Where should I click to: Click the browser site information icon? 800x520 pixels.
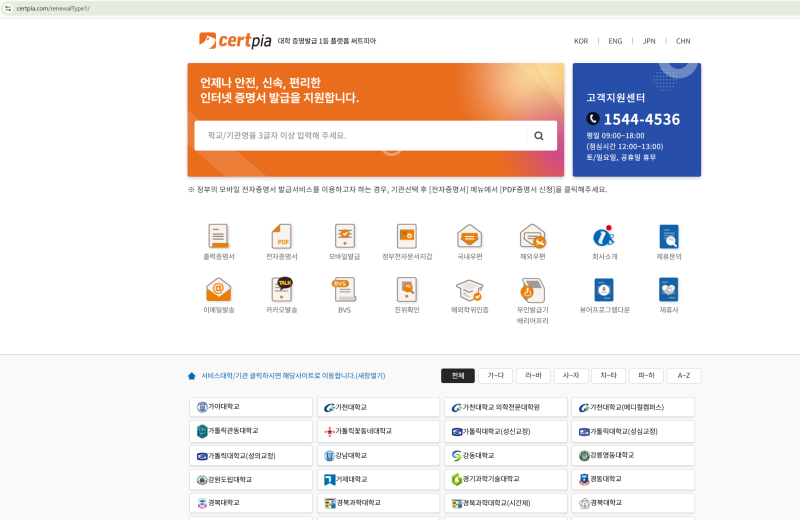click(x=8, y=8)
